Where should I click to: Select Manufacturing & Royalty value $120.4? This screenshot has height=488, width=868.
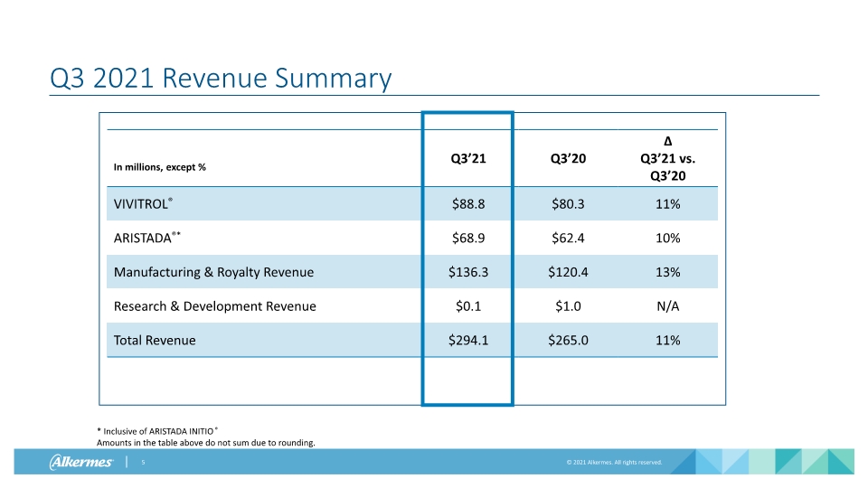(x=568, y=272)
